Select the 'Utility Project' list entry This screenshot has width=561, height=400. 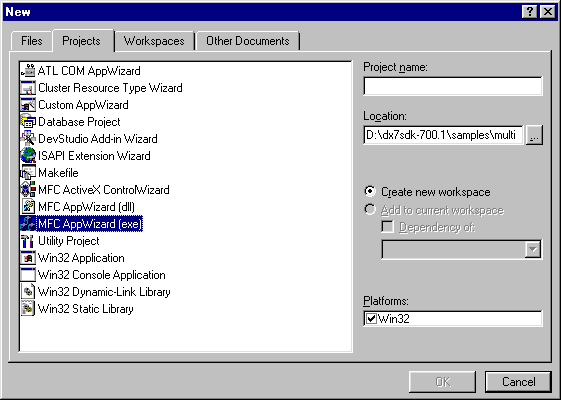point(69,241)
